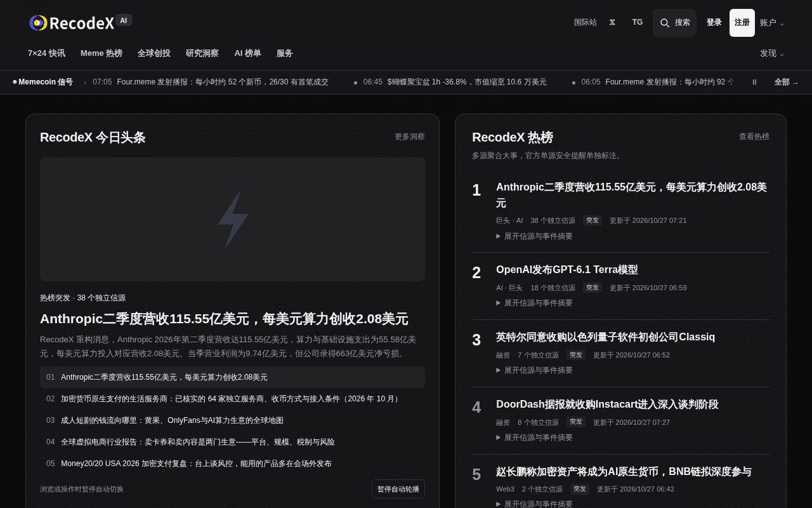Expand 展开信源 under Anthropic item

coord(534,236)
